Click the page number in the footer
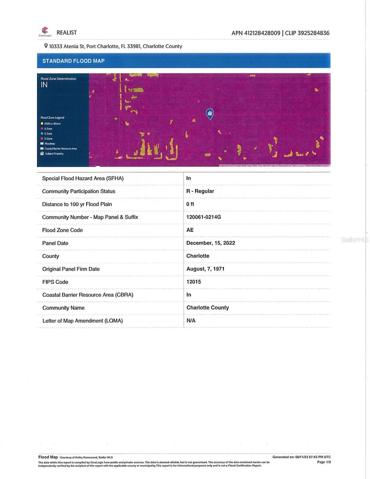 pos(324,462)
